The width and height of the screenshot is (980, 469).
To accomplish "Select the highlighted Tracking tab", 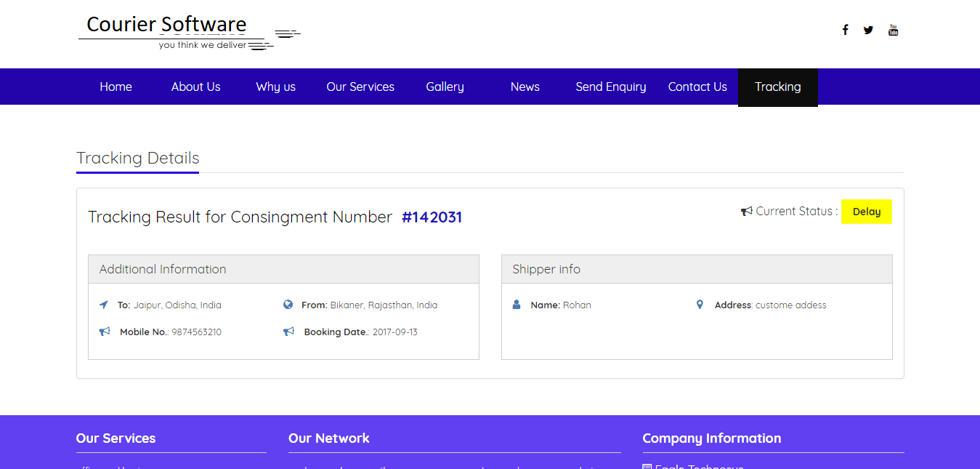I will pos(777,87).
